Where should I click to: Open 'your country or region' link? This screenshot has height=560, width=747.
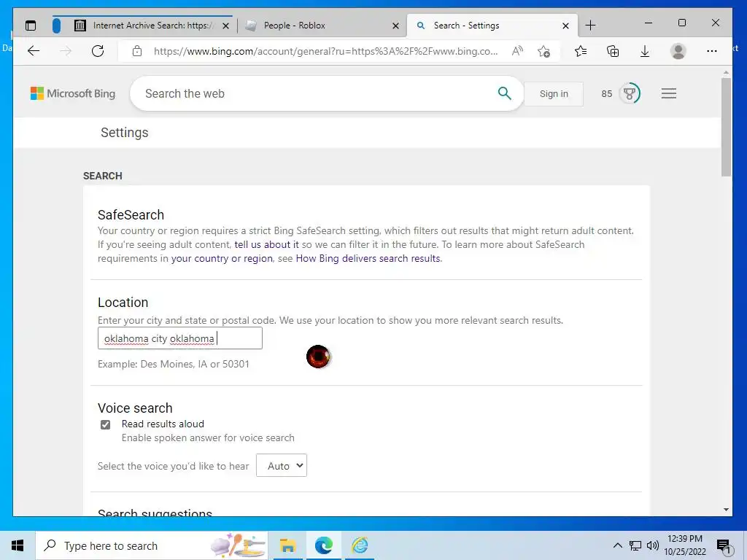(x=222, y=258)
